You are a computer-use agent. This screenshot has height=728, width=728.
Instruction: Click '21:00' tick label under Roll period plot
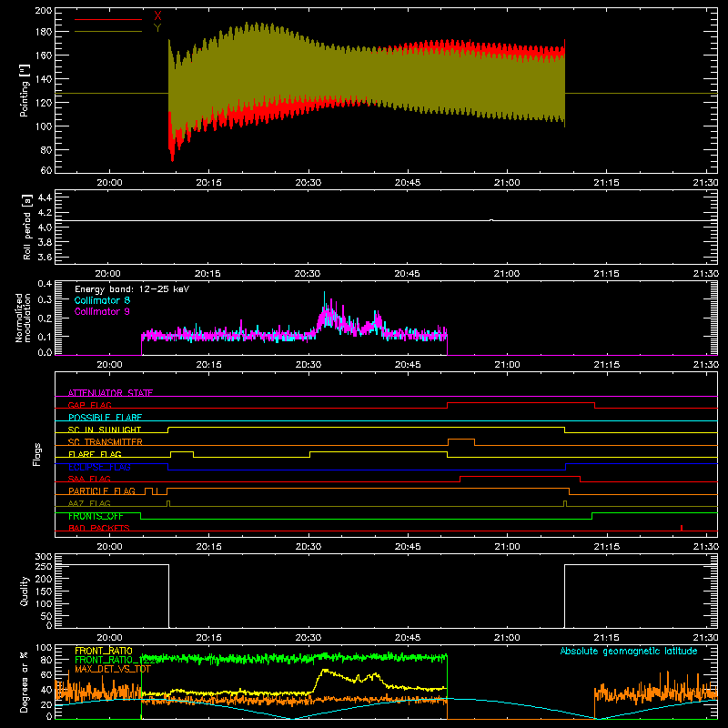[x=507, y=274]
